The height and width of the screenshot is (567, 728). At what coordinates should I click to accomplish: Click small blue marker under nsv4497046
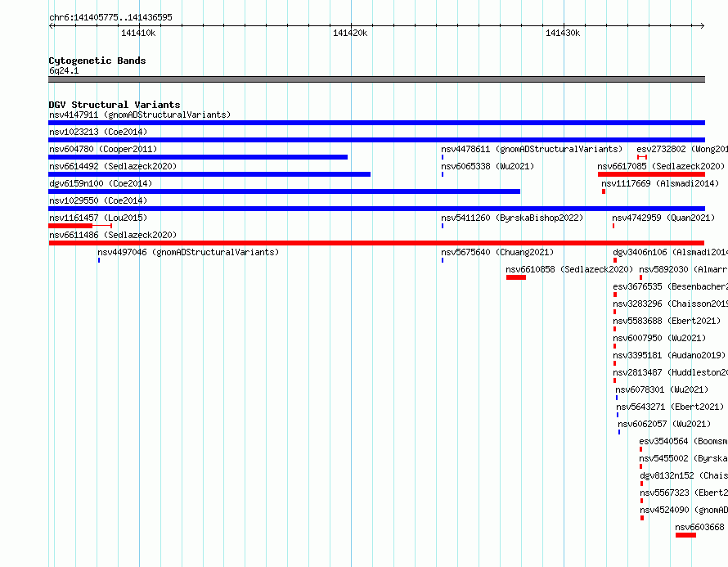pyautogui.click(x=99, y=260)
